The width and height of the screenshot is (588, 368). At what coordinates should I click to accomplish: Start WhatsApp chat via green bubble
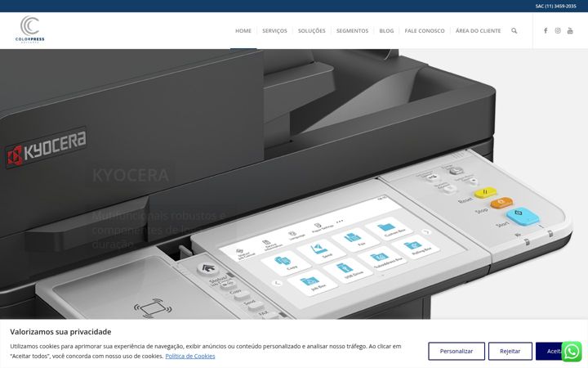[572, 352]
